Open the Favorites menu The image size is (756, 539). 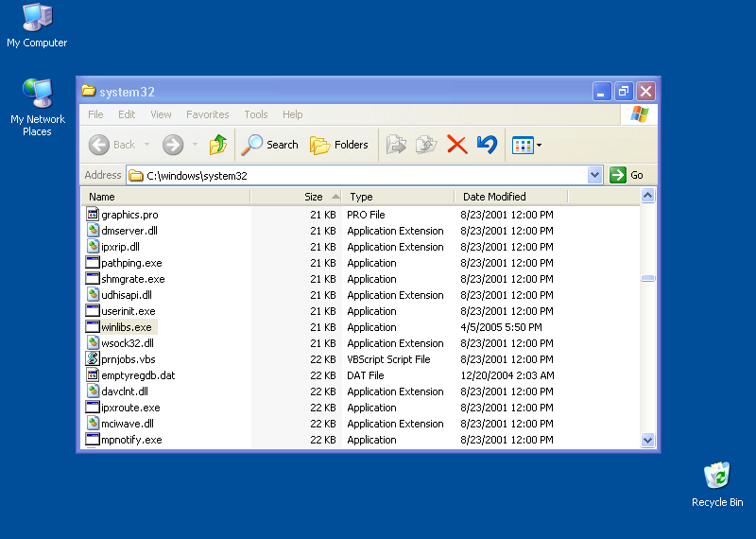click(207, 114)
